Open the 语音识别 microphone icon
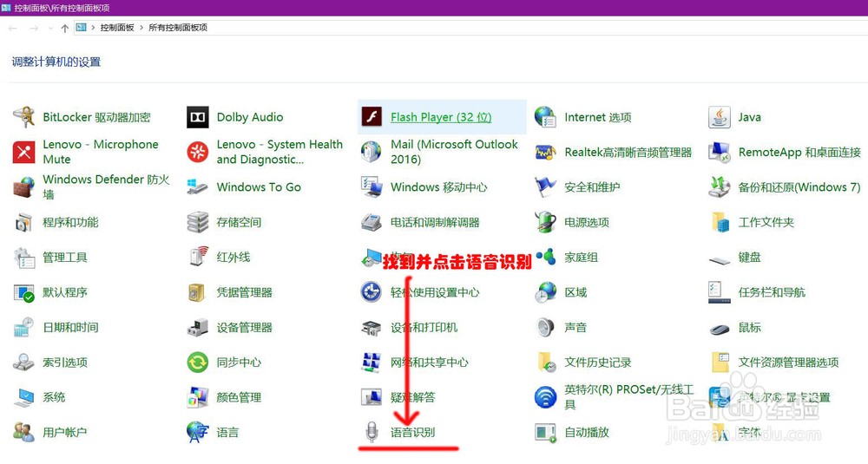This screenshot has height=464, width=868. (372, 432)
